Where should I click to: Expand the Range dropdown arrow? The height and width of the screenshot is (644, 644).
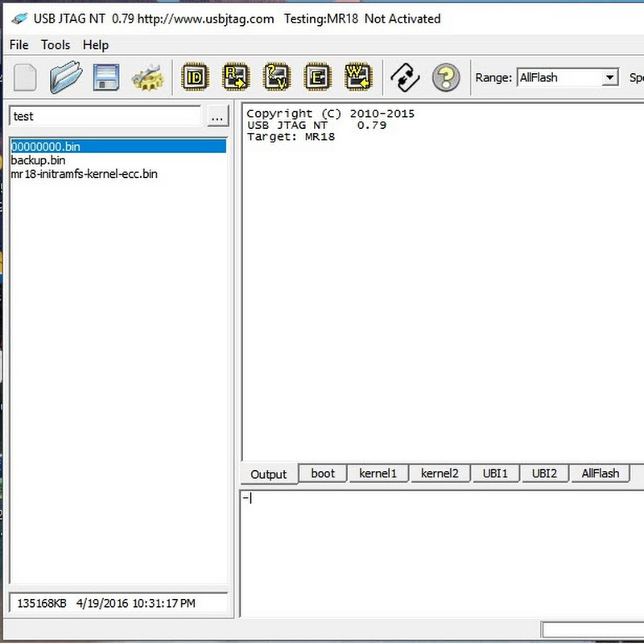[x=610, y=78]
